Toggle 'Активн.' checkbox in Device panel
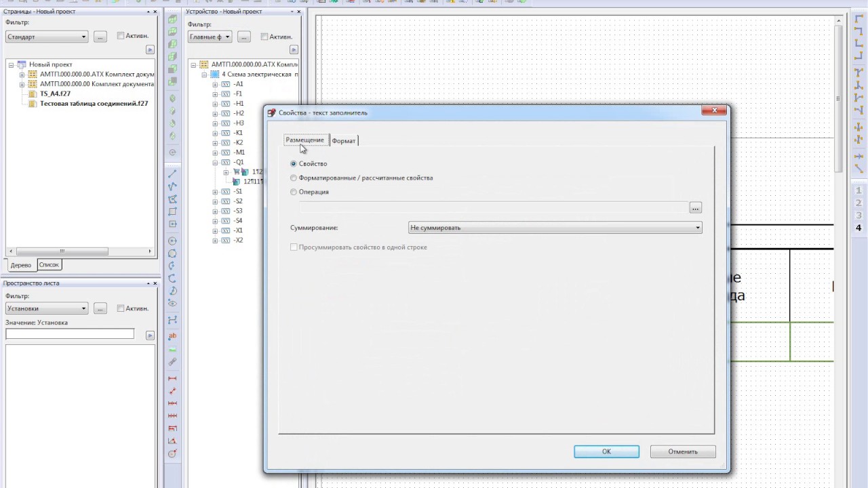Viewport: 868px width, 488px height. [264, 37]
